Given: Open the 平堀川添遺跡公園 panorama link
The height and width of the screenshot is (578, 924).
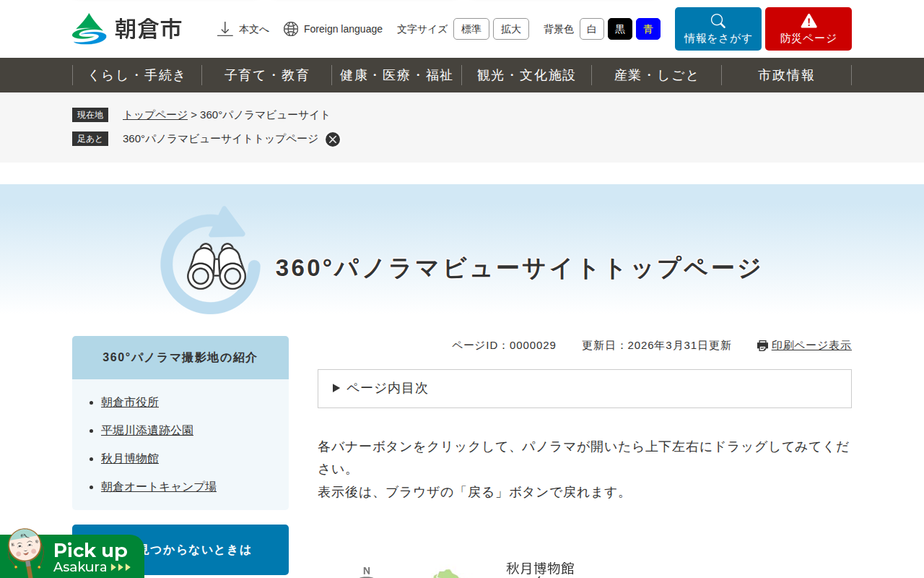Looking at the screenshot, I should coord(147,431).
